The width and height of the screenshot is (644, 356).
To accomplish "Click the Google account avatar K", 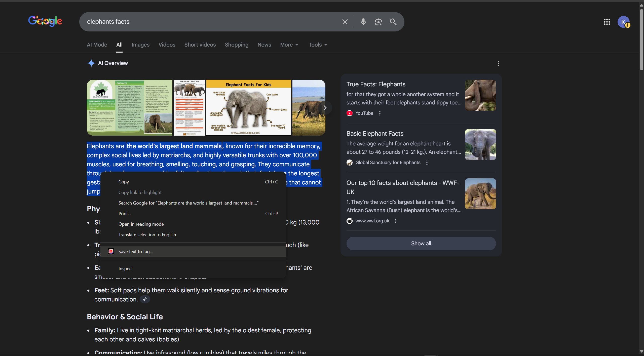I will (x=623, y=22).
